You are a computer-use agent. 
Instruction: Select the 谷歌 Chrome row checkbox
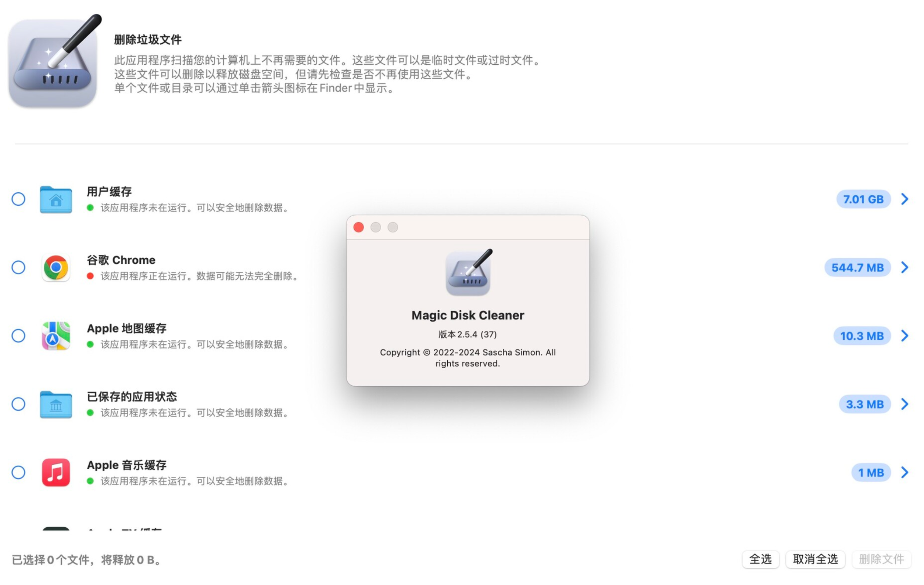tap(18, 268)
